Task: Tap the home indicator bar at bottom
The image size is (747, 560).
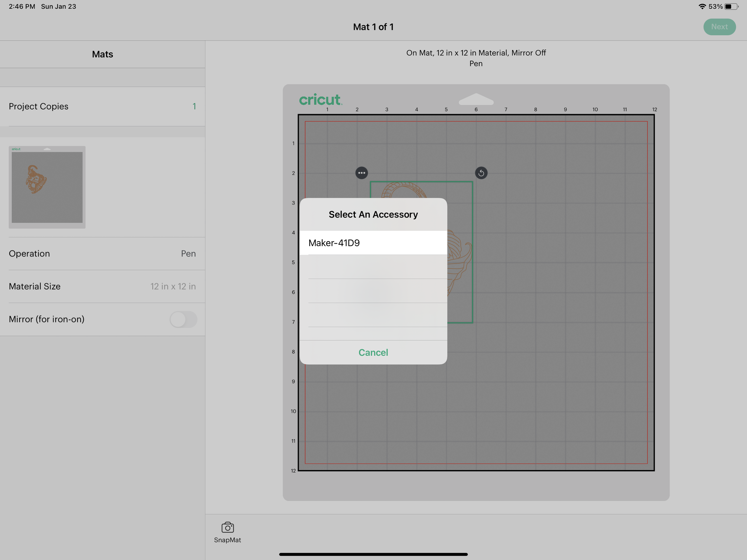Action: tap(373, 554)
